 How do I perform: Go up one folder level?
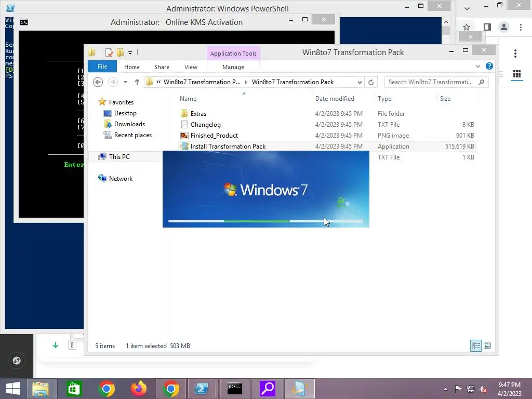coord(137,82)
